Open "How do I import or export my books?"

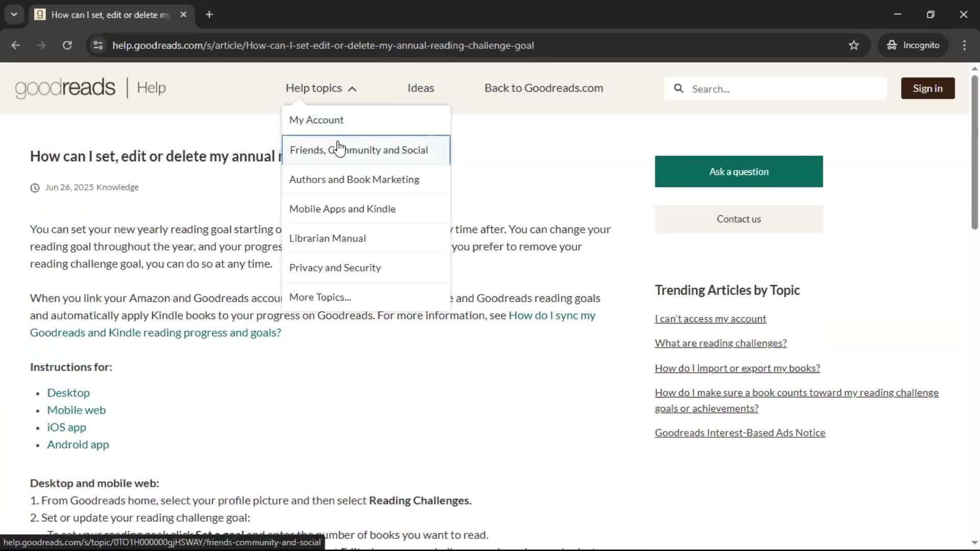coord(738,368)
